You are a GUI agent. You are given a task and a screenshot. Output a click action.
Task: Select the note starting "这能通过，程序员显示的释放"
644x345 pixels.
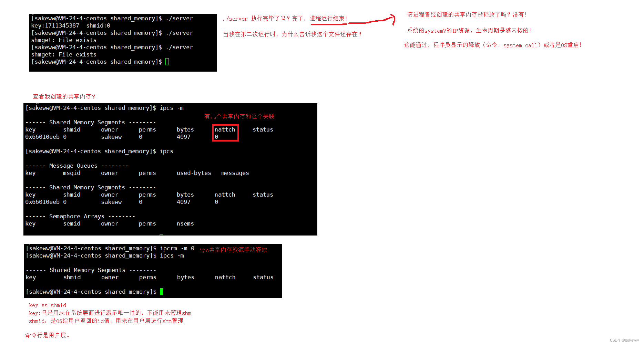(493, 45)
